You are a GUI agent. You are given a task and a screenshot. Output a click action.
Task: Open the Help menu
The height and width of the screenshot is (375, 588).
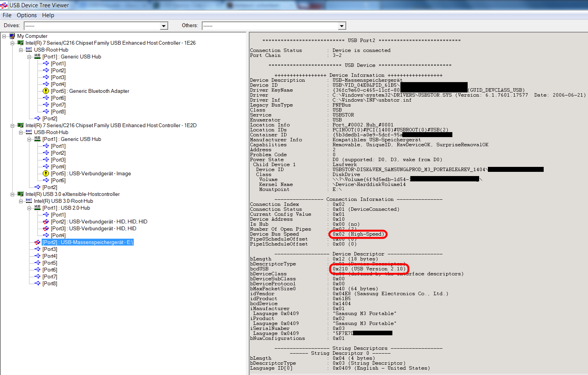click(48, 15)
